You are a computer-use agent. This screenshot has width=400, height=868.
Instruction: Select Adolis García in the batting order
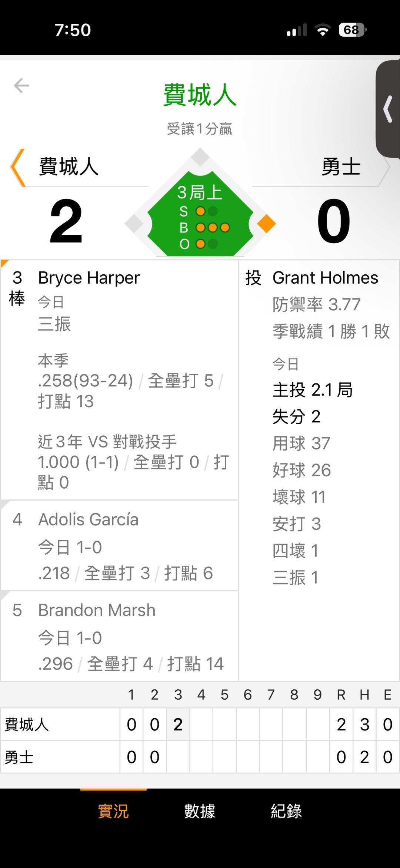click(x=88, y=519)
